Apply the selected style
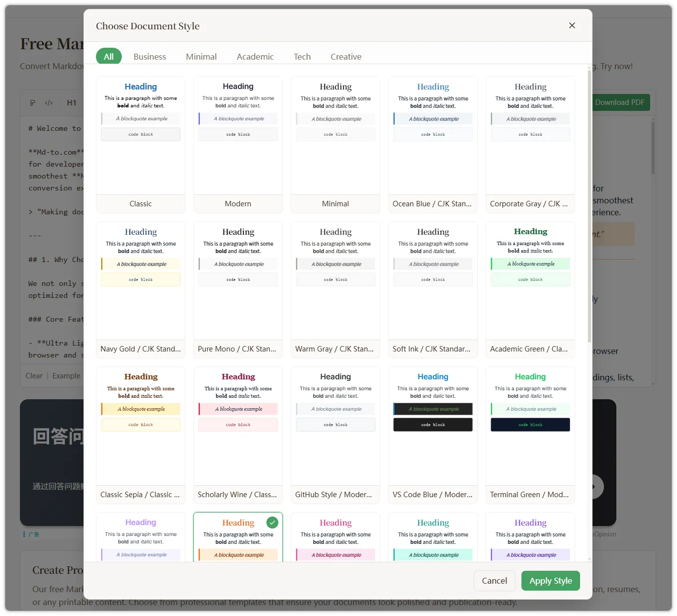The width and height of the screenshot is (677, 616). tap(550, 581)
